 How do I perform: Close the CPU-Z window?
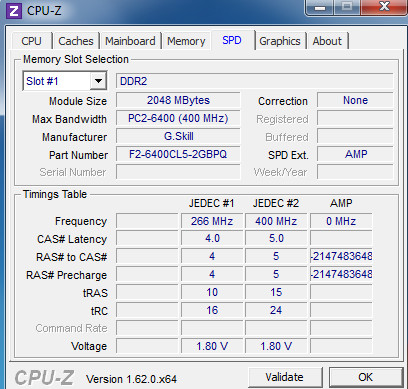coord(385,7)
